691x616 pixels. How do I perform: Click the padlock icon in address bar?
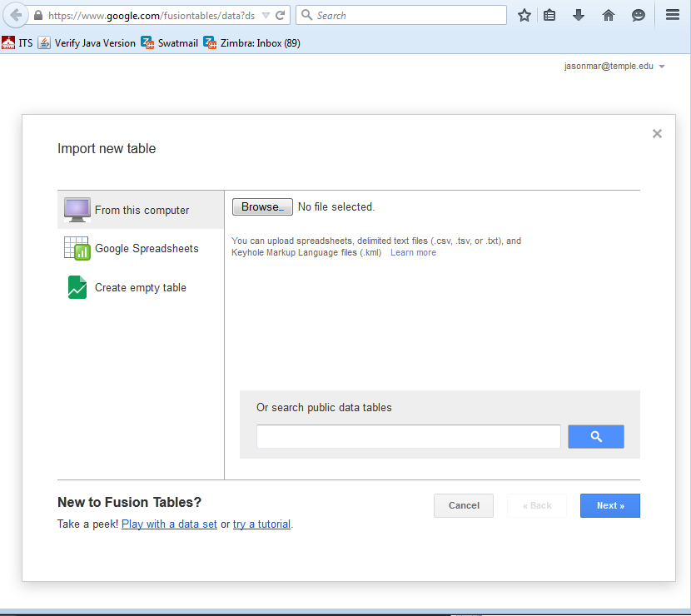point(38,16)
